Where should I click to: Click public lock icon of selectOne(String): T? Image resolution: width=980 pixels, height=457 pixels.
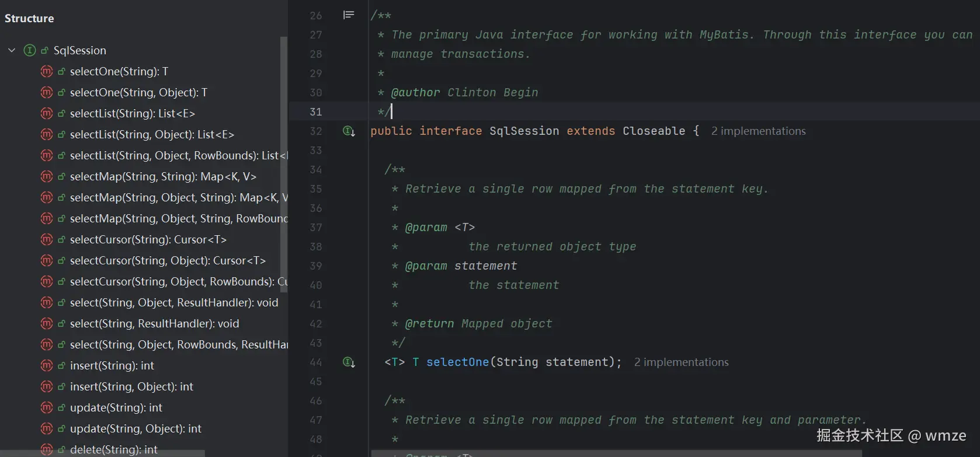(61, 72)
